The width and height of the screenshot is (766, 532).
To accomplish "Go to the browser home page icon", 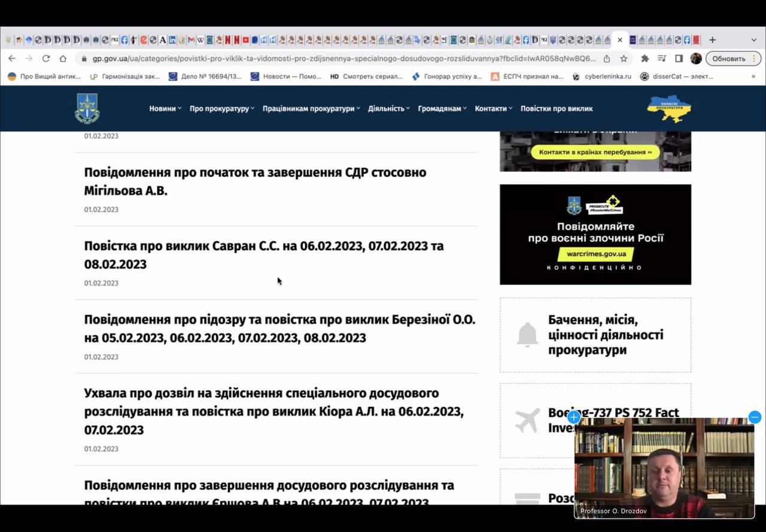I will tap(63, 59).
